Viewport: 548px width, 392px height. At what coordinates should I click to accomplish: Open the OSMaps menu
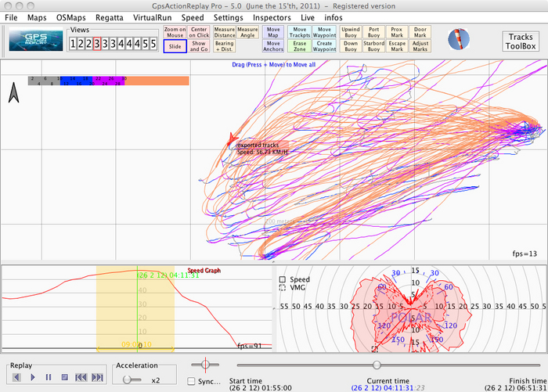(x=71, y=17)
